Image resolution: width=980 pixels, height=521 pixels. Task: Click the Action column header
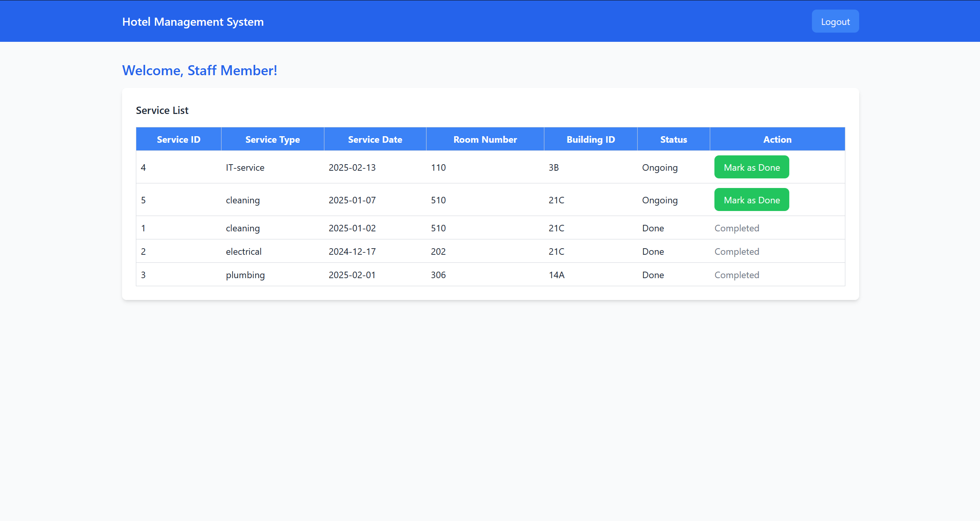click(777, 139)
